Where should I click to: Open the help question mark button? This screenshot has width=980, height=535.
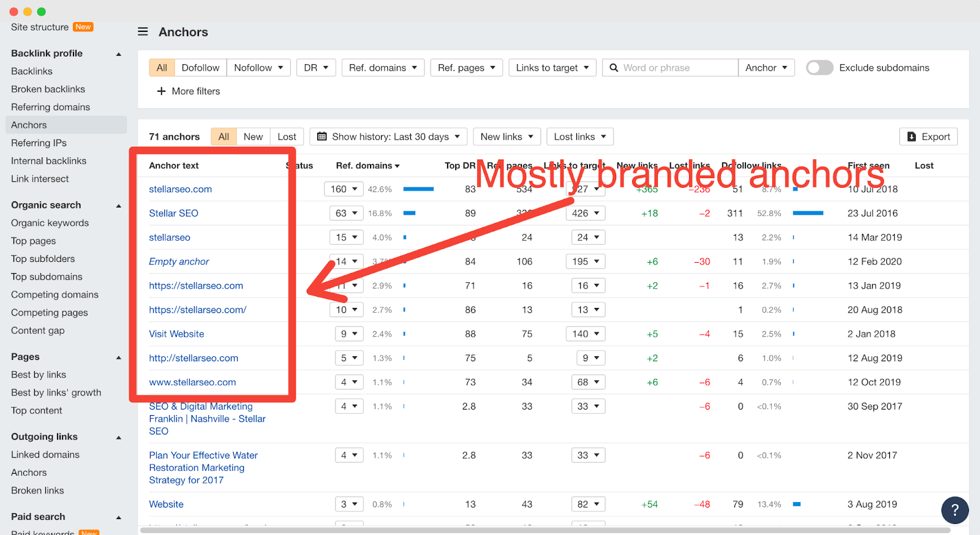pyautogui.click(x=955, y=510)
